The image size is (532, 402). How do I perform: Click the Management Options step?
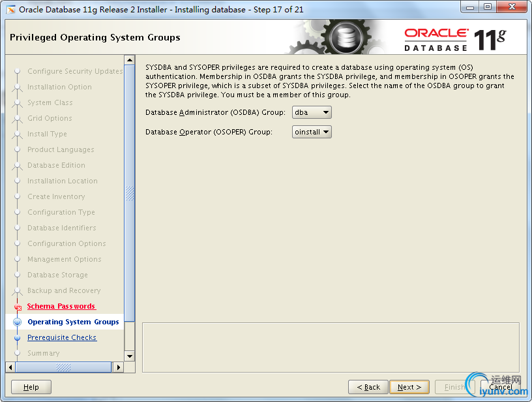[x=64, y=259]
